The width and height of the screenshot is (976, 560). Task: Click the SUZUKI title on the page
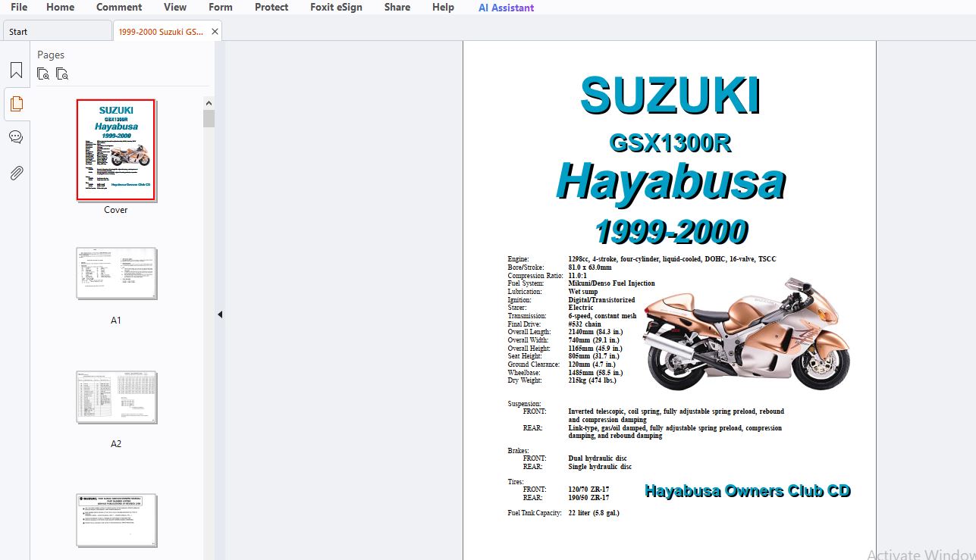click(x=670, y=96)
